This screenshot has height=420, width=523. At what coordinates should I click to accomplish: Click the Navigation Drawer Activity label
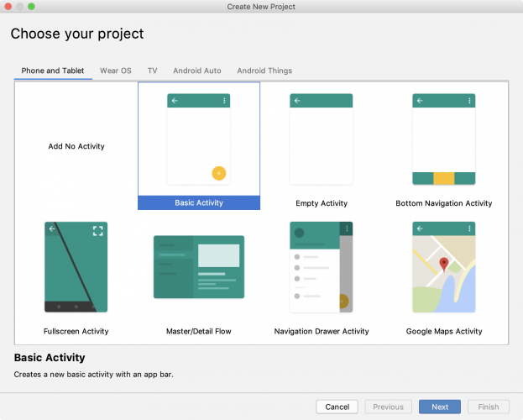click(x=322, y=331)
